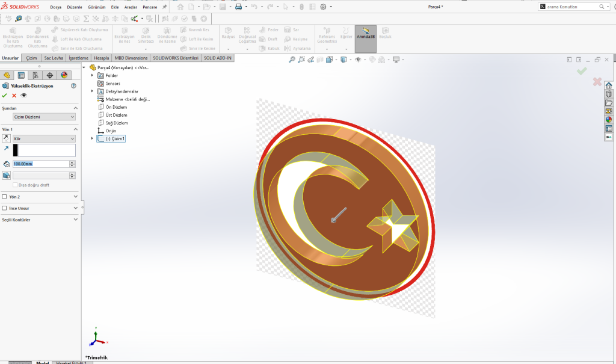Open the Kör end condition dropdown

coord(44,138)
